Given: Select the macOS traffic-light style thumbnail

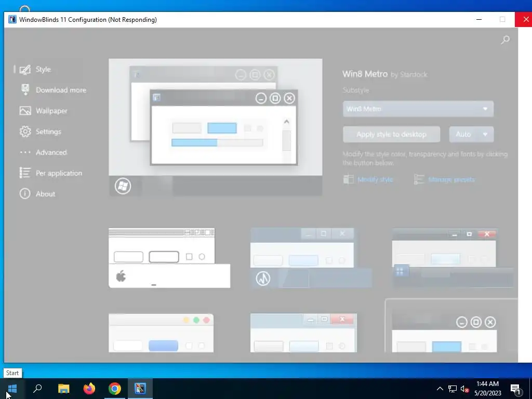Looking at the screenshot, I should pos(161,333).
